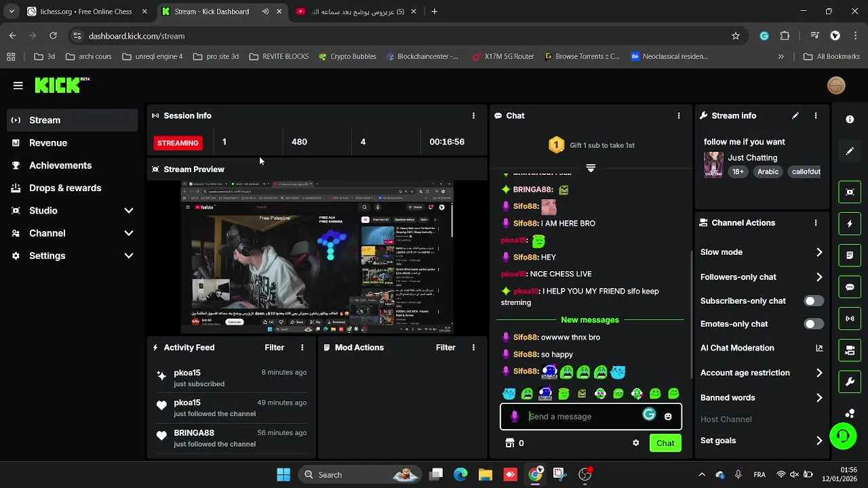Toggle wrench icon in right sidebar

(x=850, y=382)
